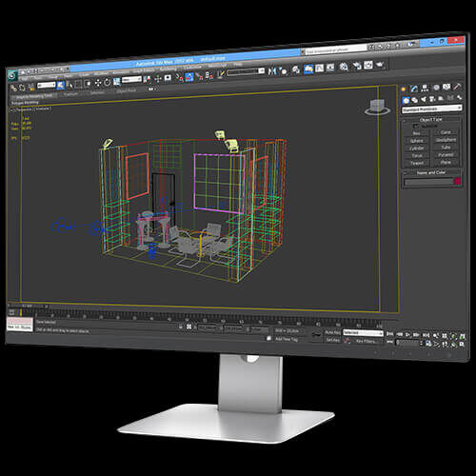Open the Reference Coordinate System dropdown
The image size is (476, 476).
point(131,79)
